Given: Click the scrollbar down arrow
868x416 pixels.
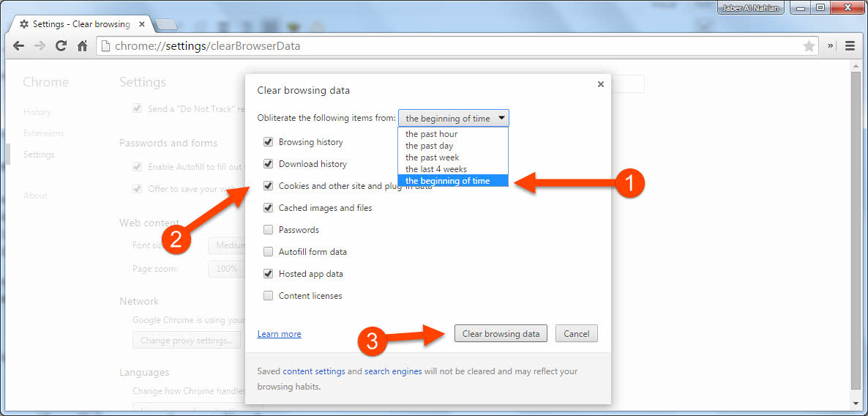Looking at the screenshot, I should pyautogui.click(x=856, y=404).
